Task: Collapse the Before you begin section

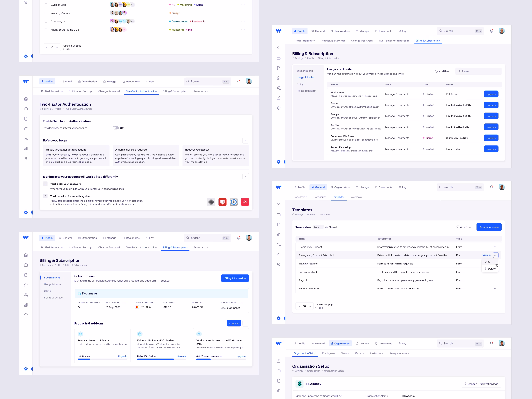Action: tap(246, 140)
